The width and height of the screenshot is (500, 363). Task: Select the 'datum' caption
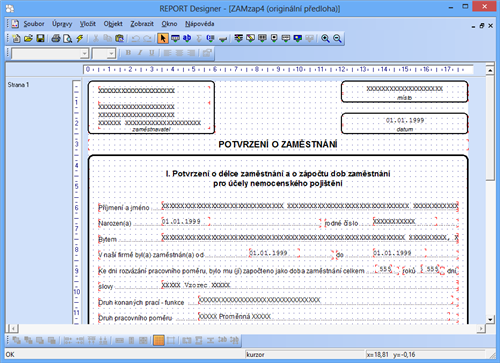click(405, 129)
